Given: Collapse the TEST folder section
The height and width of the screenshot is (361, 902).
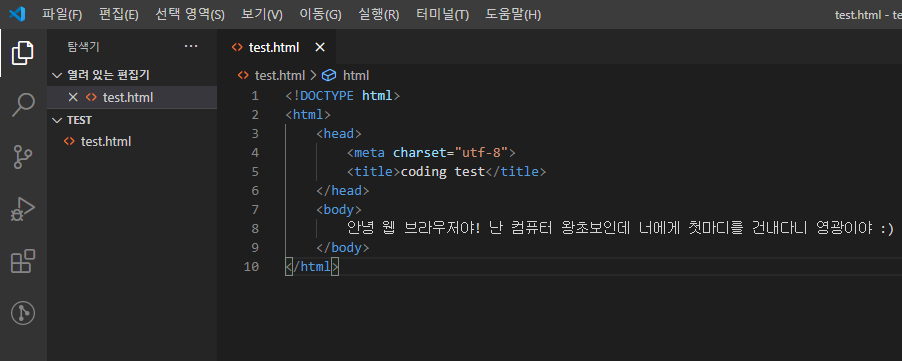Looking at the screenshot, I should 56,120.
